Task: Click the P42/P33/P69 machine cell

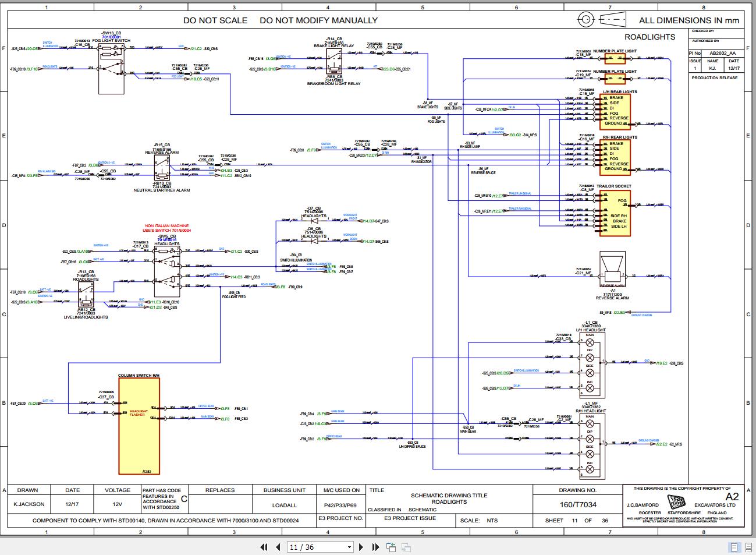Action: pos(340,505)
